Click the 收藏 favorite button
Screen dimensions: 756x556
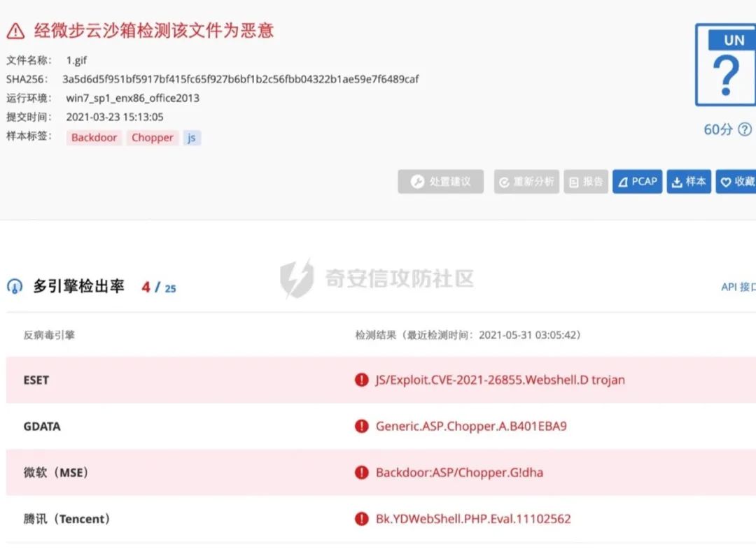coord(736,182)
